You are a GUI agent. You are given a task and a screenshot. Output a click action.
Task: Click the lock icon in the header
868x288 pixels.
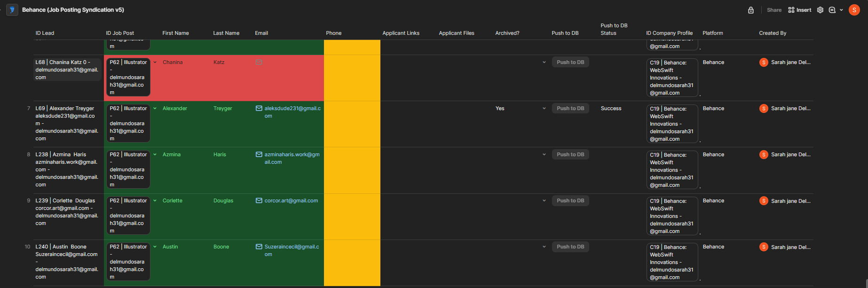click(x=751, y=10)
